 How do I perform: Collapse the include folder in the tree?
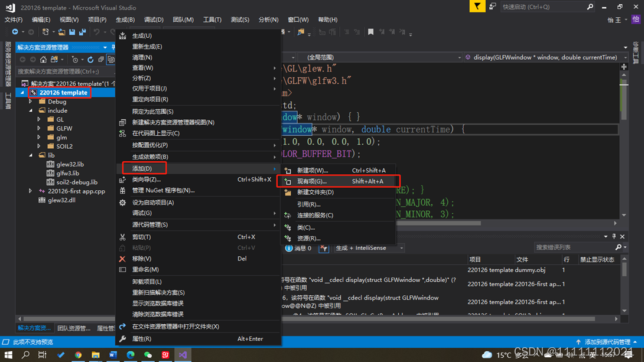pos(31,110)
